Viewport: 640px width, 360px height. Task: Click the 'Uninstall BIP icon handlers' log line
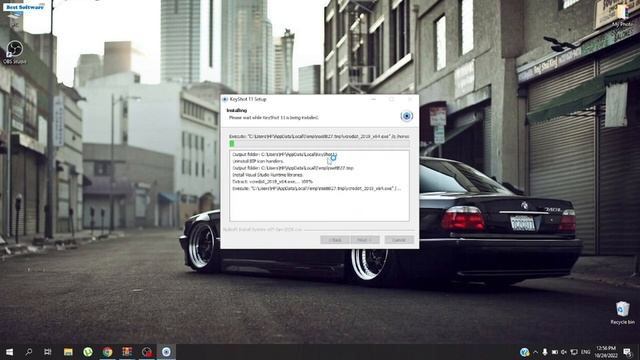tap(258, 161)
